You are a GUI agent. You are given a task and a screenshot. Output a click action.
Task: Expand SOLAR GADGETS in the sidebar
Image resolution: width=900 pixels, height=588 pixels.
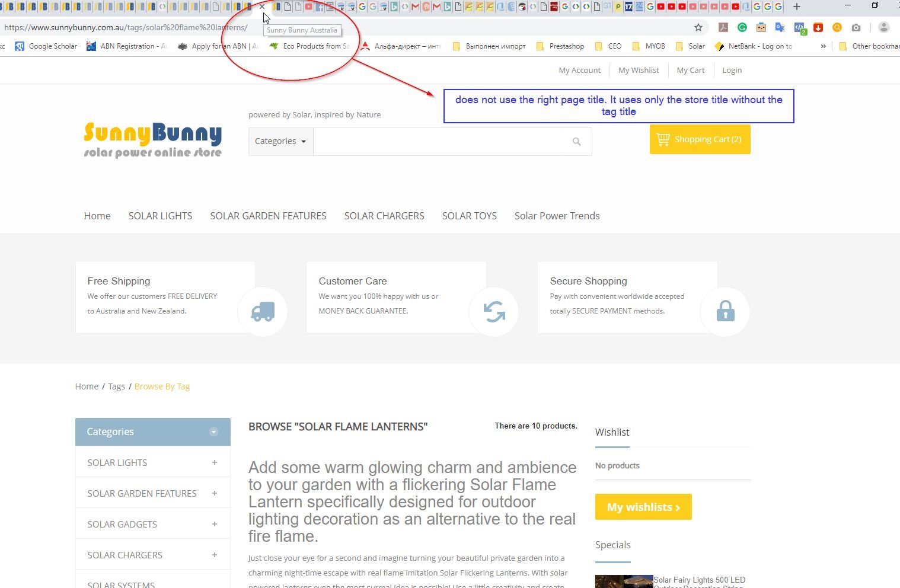pyautogui.click(x=215, y=524)
